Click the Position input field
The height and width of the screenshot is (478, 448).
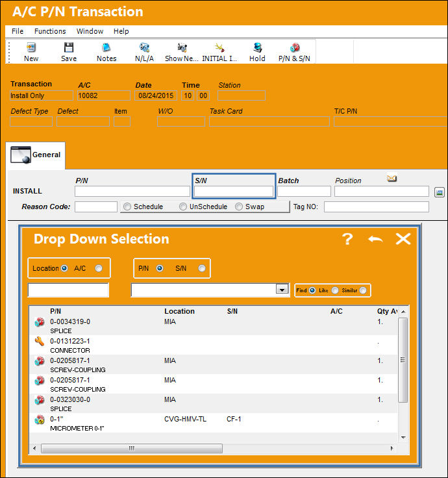pyautogui.click(x=382, y=192)
